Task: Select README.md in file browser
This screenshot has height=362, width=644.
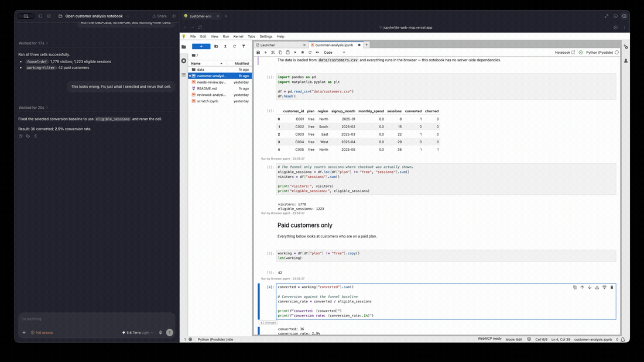Action: 220,88
